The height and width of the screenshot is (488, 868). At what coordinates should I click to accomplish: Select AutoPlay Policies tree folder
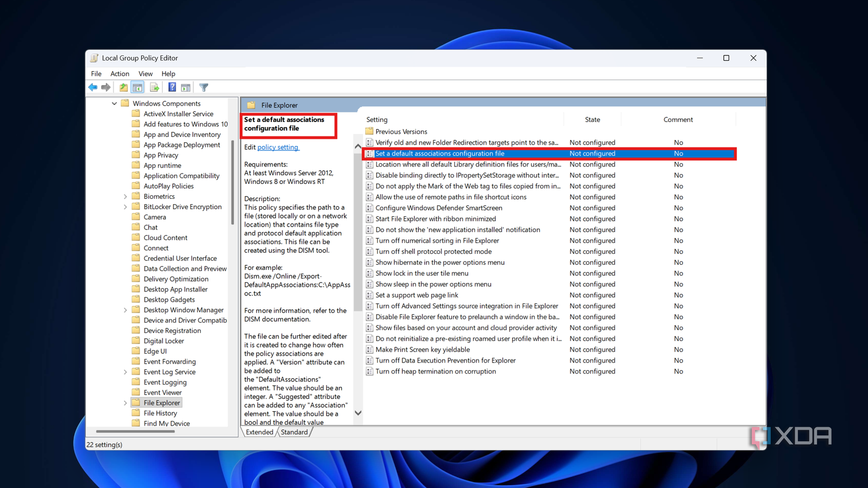168,186
